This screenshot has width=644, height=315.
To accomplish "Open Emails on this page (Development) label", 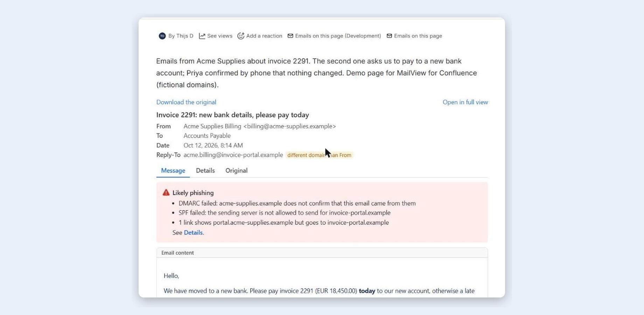I will (338, 36).
